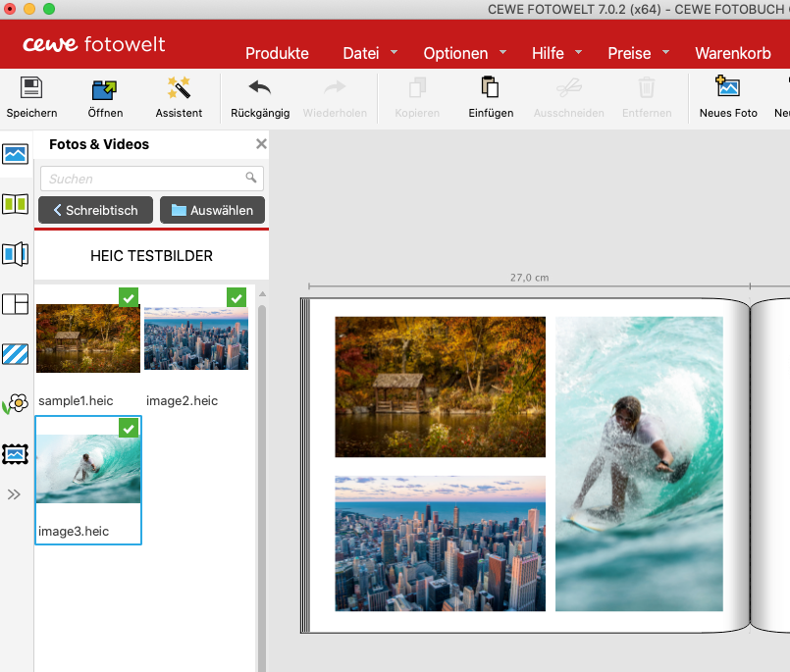The height and width of the screenshot is (672, 790).
Task: Click the Einfügen paste icon
Action: pos(491,89)
